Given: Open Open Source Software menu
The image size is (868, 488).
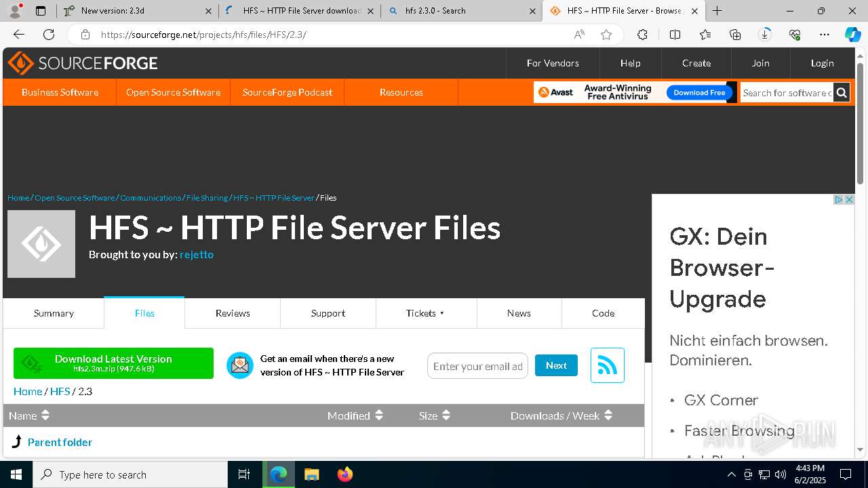Looking at the screenshot, I should click(173, 92).
